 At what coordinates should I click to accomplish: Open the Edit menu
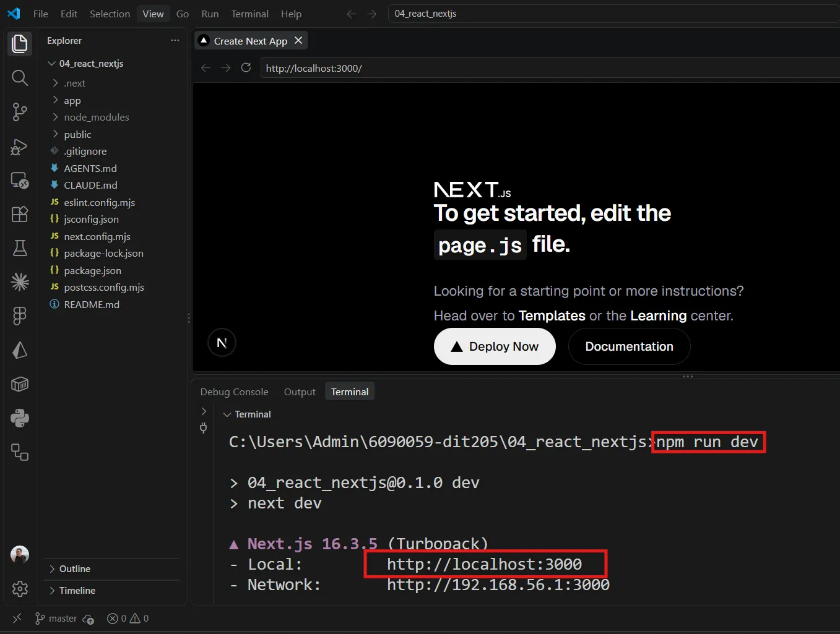(x=69, y=14)
